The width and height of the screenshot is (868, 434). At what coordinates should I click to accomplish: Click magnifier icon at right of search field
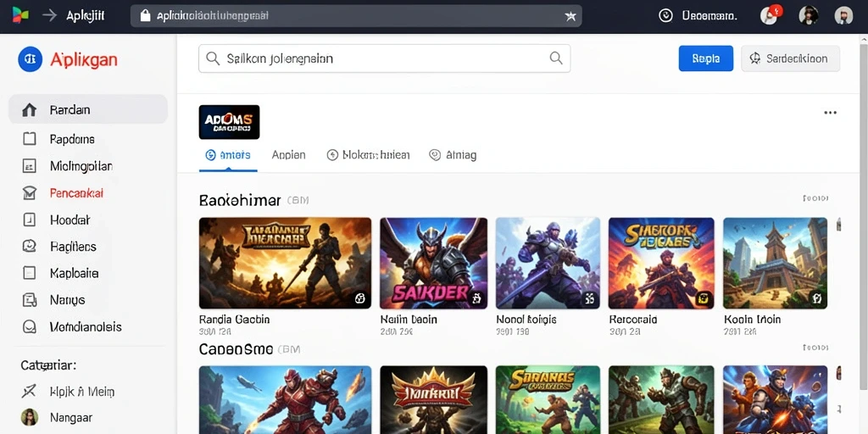[556, 58]
